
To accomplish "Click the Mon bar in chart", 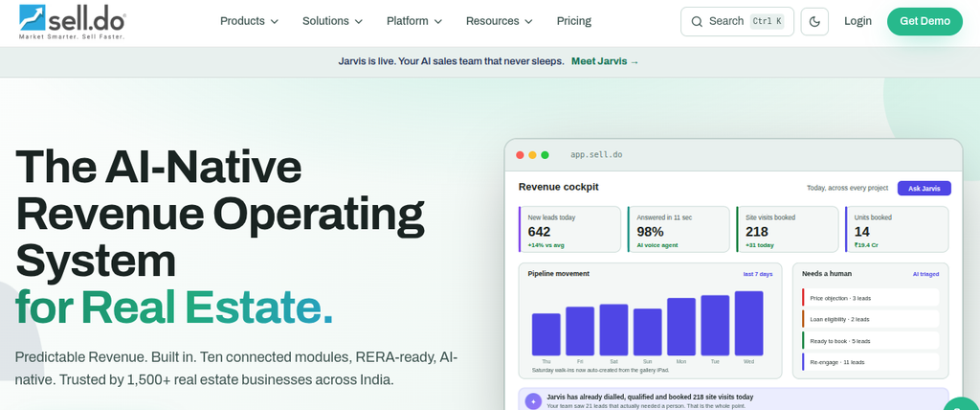I will [681, 327].
